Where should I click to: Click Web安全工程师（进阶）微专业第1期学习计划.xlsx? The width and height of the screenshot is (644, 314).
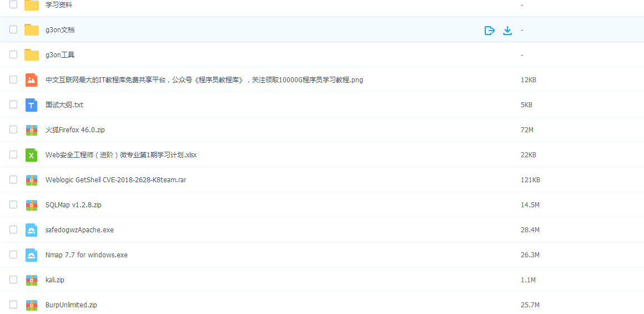121,156
